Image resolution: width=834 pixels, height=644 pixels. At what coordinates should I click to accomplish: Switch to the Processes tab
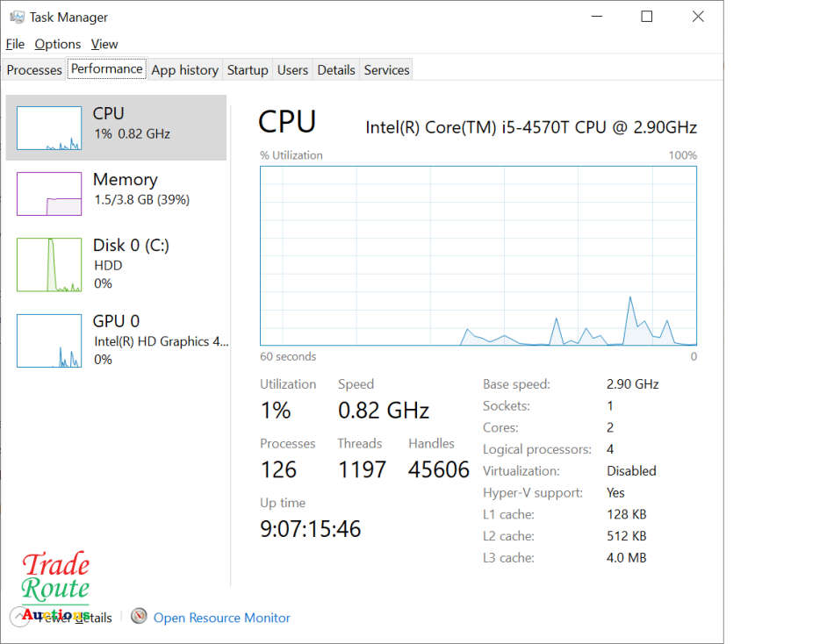pyautogui.click(x=33, y=69)
